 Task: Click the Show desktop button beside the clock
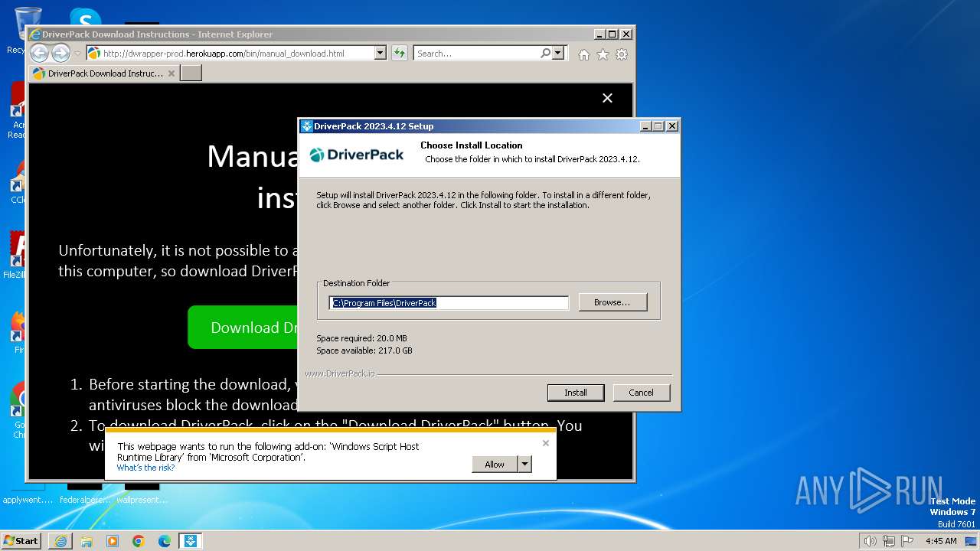click(x=971, y=541)
